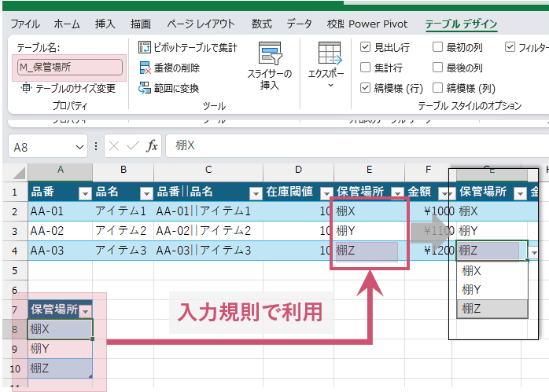The width and height of the screenshot is (549, 392).
Task: Click Convert to Range (範囲に変換) icon
Action: pyautogui.click(x=144, y=88)
